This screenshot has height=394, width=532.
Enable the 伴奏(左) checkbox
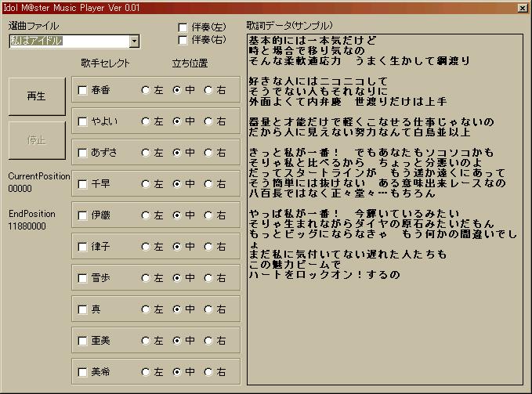183,27
